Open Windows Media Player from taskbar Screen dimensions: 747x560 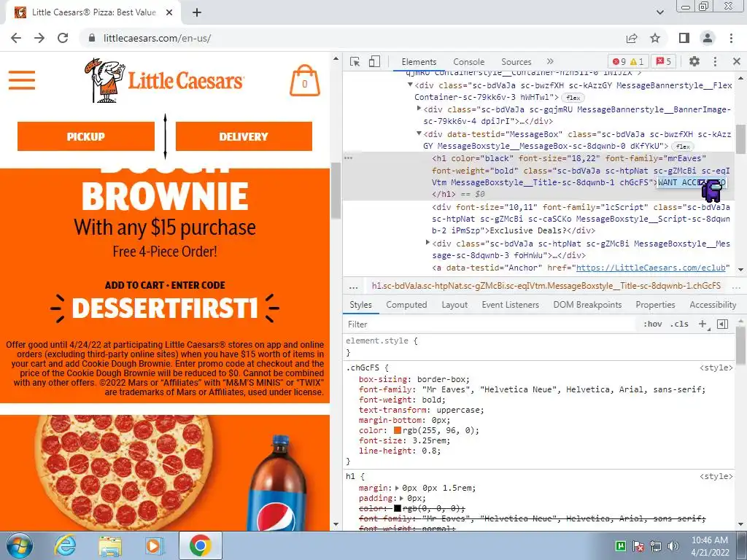coord(155,545)
